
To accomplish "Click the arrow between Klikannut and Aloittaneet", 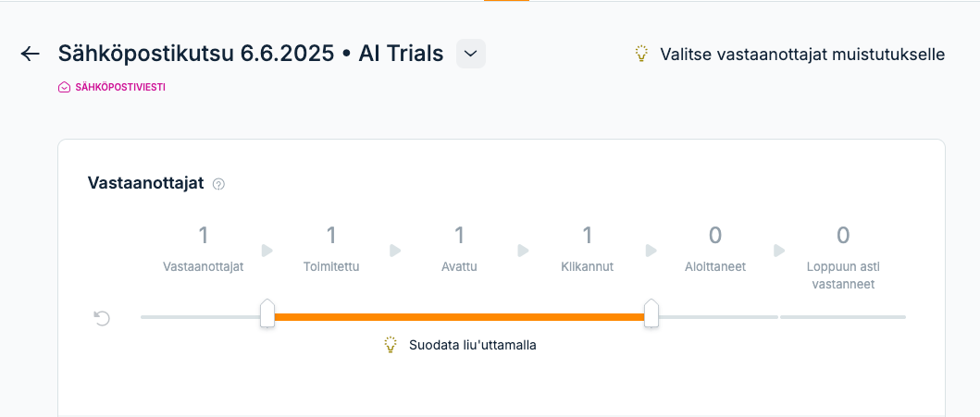I will click(x=651, y=251).
